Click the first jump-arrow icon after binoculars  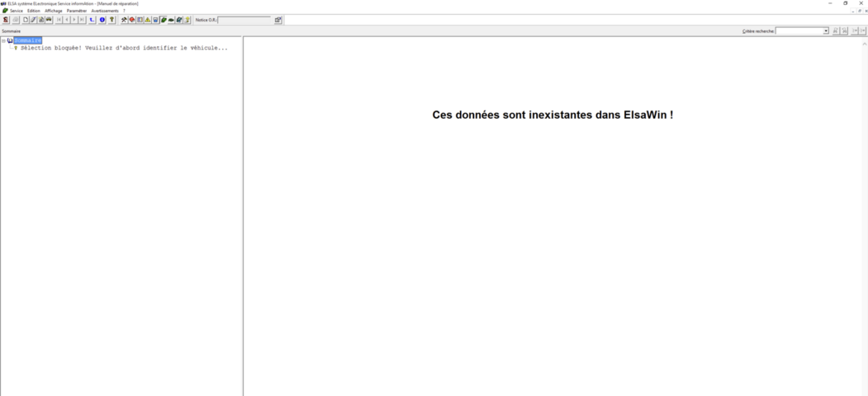tap(855, 31)
